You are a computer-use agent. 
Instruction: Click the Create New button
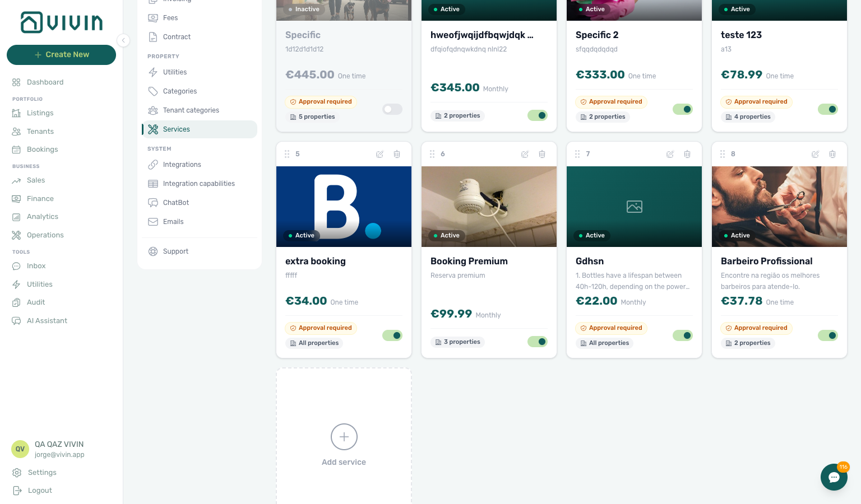pyautogui.click(x=61, y=55)
